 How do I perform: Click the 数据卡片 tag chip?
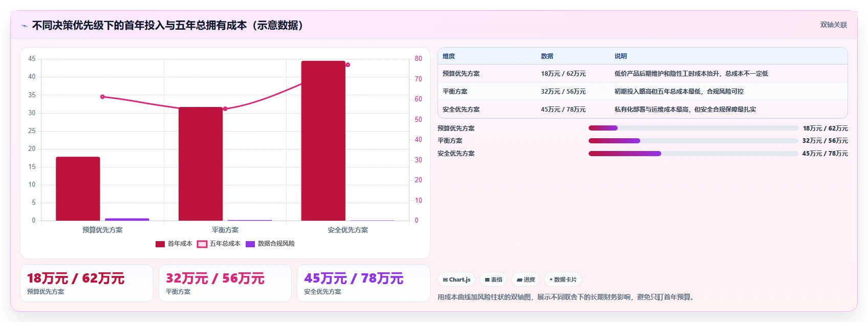coord(563,280)
